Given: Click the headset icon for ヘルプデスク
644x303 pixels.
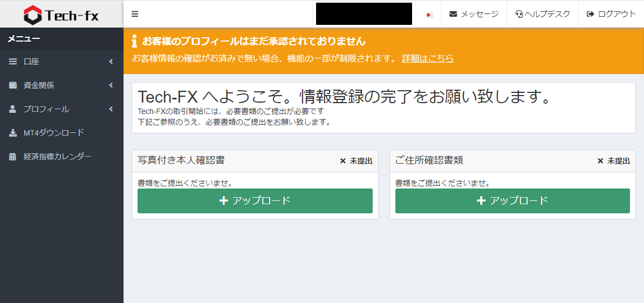Looking at the screenshot, I should [519, 14].
